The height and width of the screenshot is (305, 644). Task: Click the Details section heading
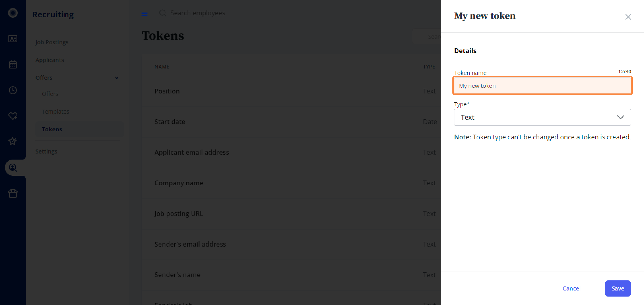coord(465,51)
